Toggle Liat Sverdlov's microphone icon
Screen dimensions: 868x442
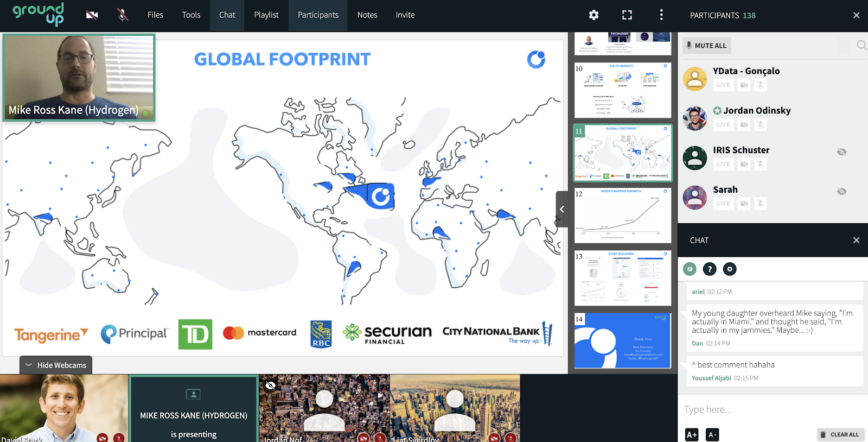point(510,438)
